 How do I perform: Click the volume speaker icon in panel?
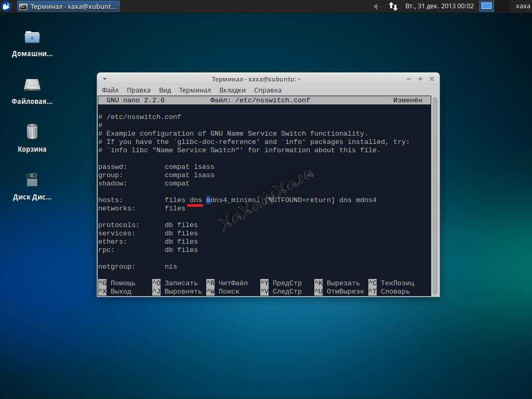pos(377,6)
